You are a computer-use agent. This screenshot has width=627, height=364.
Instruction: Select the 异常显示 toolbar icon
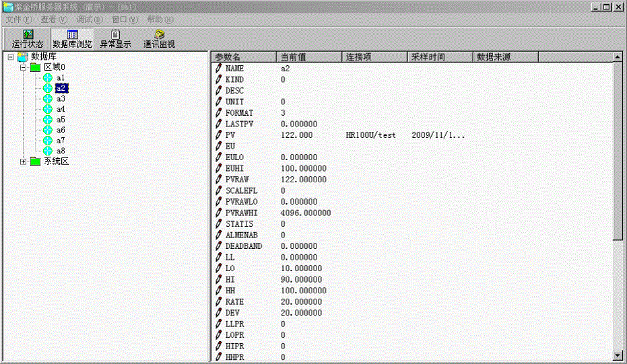click(x=115, y=39)
